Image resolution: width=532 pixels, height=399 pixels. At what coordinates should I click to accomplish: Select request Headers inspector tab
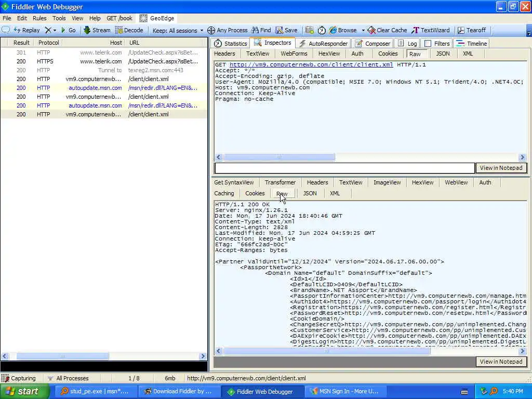[224, 54]
